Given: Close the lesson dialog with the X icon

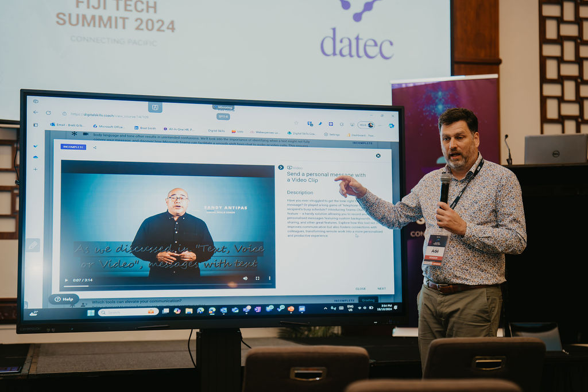Looking at the screenshot, I should [378, 156].
